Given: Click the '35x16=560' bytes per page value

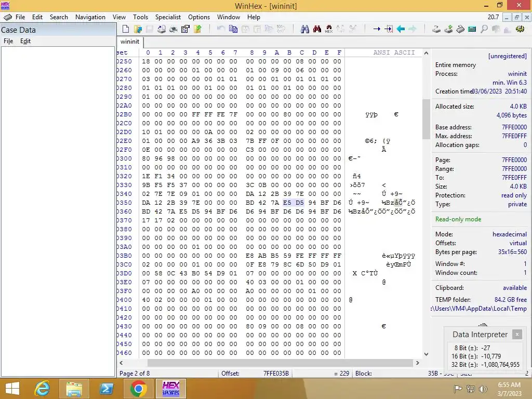Looking at the screenshot, I should coord(512,252).
